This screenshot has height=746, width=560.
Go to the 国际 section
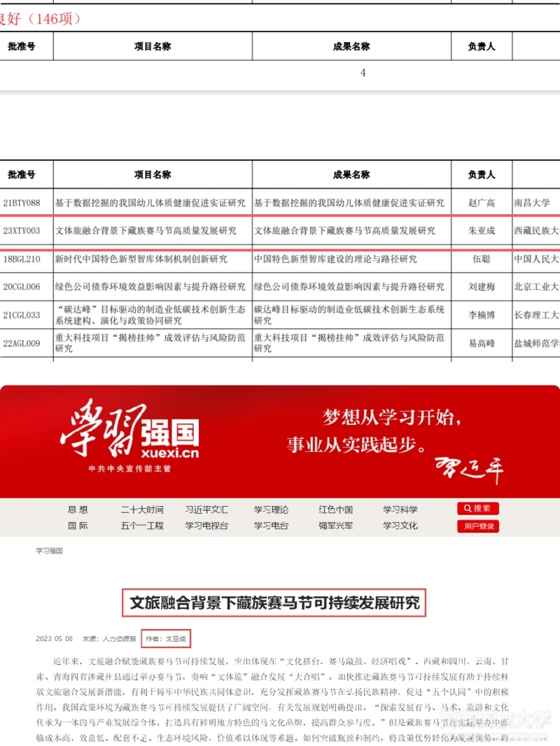(78, 526)
